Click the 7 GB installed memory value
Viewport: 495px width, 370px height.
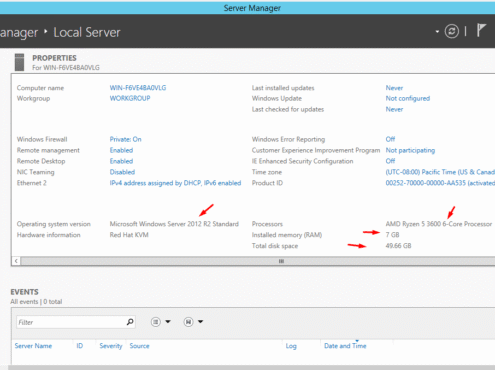coord(392,235)
